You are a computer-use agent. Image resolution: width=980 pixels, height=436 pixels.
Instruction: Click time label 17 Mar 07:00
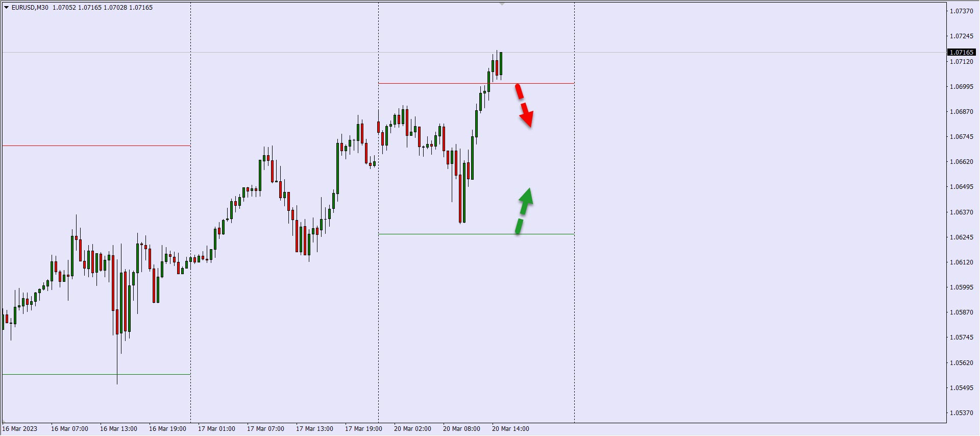coord(265,429)
